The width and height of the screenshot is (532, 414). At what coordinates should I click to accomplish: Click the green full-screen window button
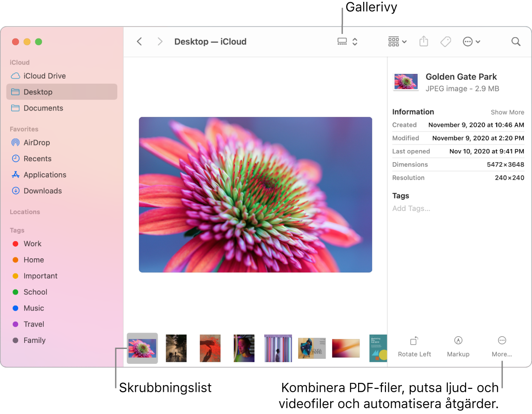click(x=39, y=42)
